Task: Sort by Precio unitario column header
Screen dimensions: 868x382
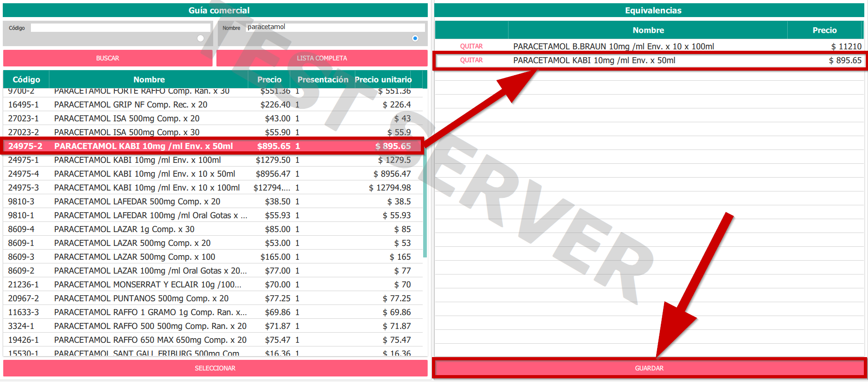Action: [x=383, y=79]
